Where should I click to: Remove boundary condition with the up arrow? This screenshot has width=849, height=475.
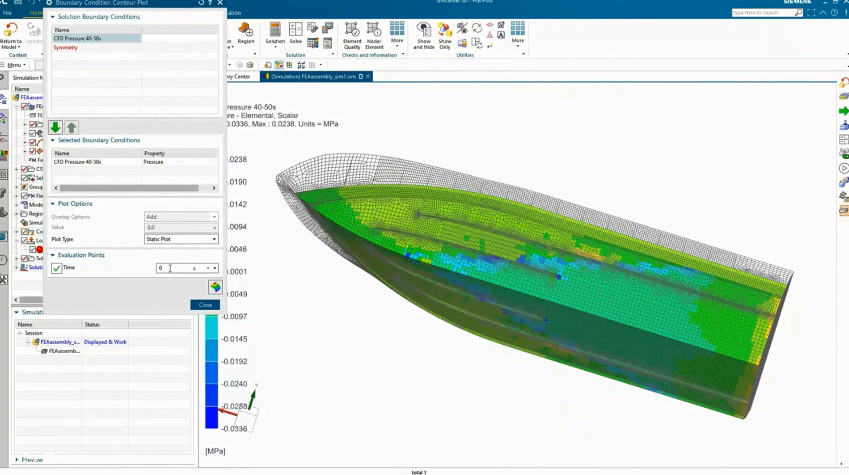[x=71, y=127]
